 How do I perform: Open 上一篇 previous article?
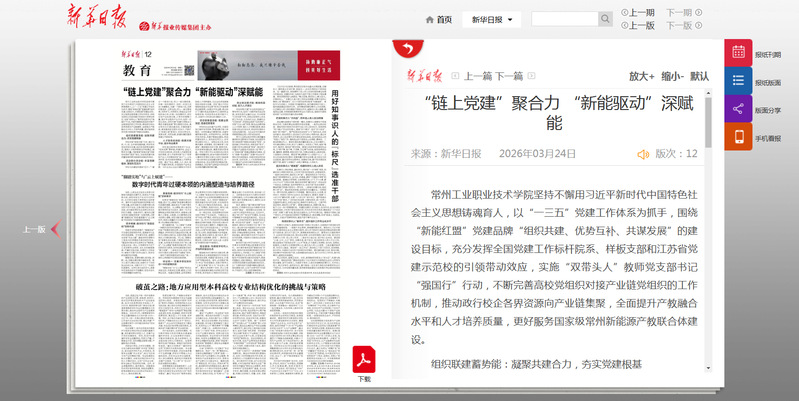coord(471,76)
